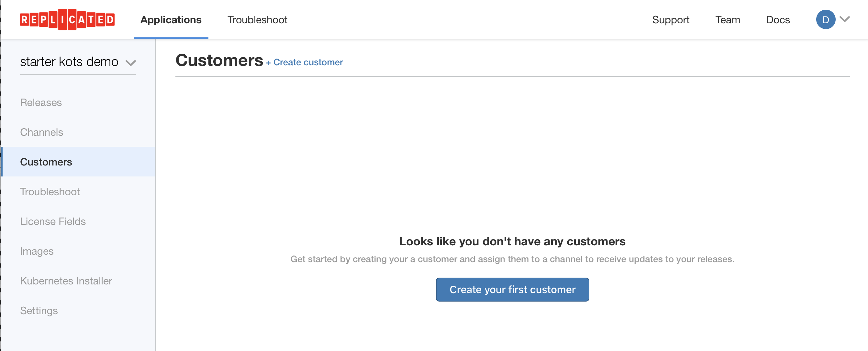Click the + Create customer link
Image resolution: width=868 pixels, height=351 pixels.
[304, 62]
